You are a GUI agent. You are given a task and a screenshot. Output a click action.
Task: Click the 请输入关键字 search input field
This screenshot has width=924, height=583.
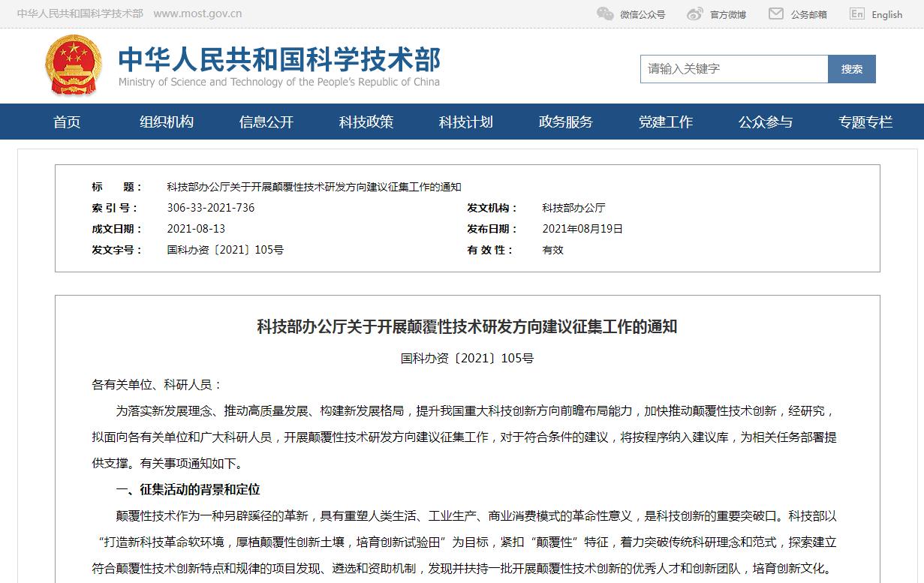pos(733,69)
